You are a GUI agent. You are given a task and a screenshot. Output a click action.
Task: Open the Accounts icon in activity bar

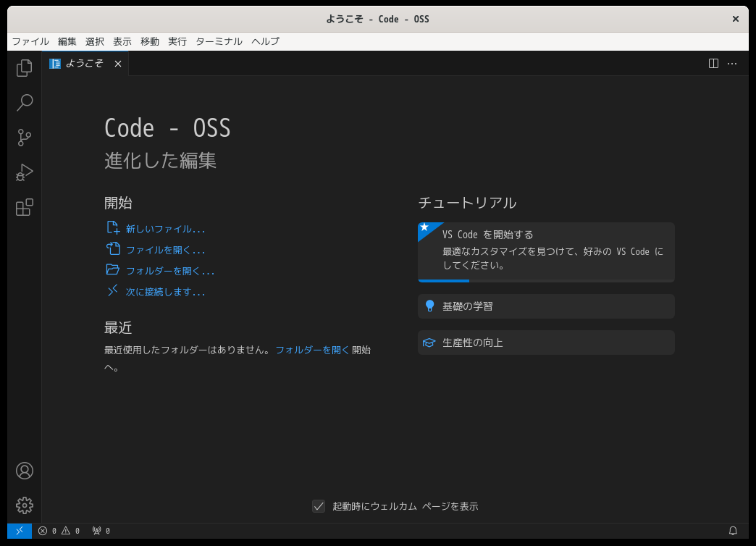click(x=24, y=471)
